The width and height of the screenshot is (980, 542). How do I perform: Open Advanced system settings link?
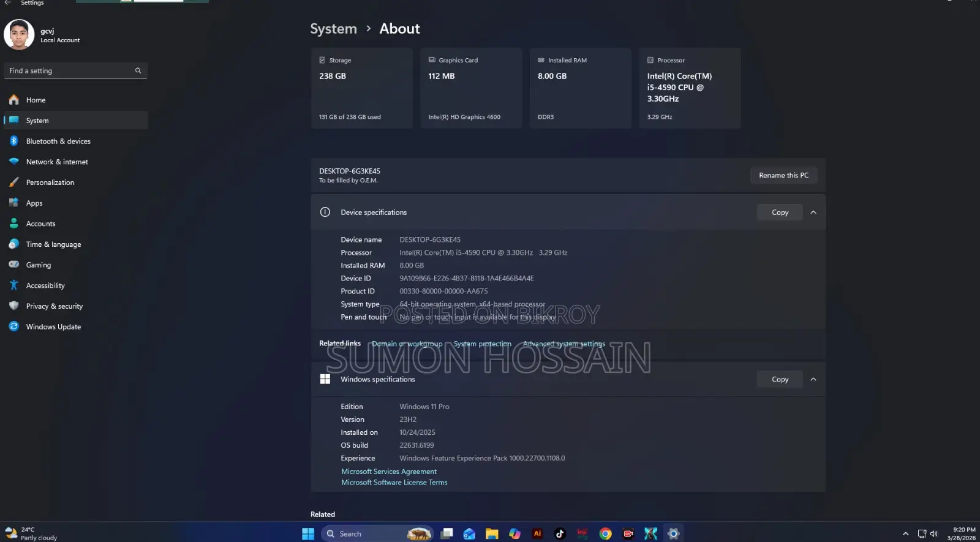point(563,344)
